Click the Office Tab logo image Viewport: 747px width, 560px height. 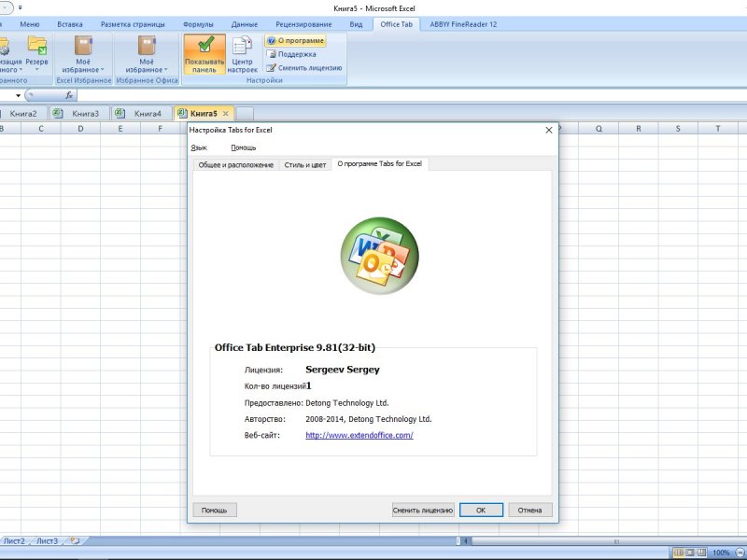click(380, 256)
